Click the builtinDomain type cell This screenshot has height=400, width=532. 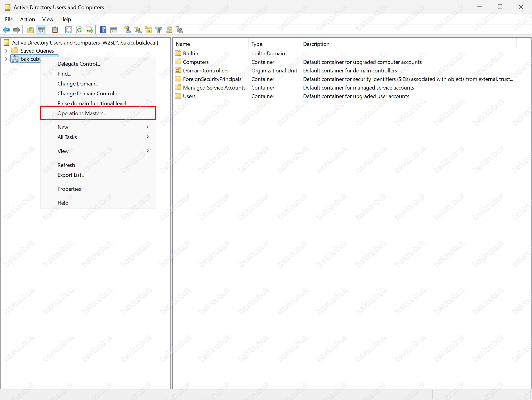[x=268, y=53]
